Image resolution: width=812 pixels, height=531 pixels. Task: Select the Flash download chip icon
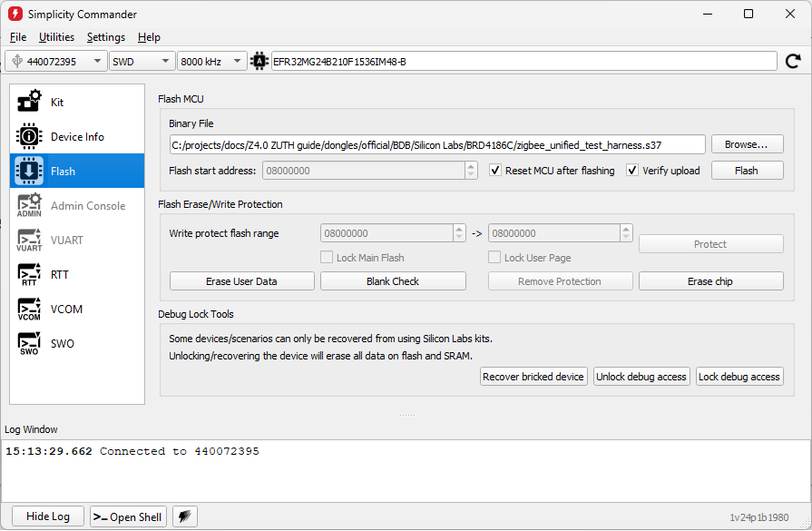click(x=29, y=171)
